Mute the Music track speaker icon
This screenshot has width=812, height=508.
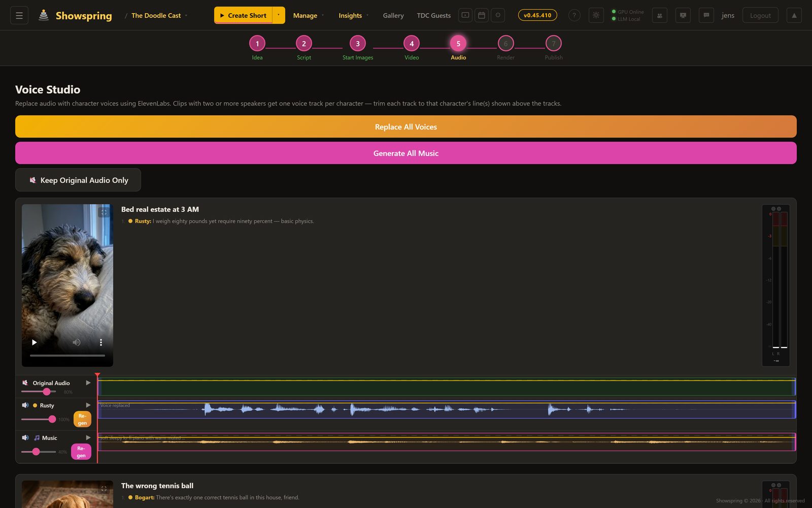click(x=25, y=437)
